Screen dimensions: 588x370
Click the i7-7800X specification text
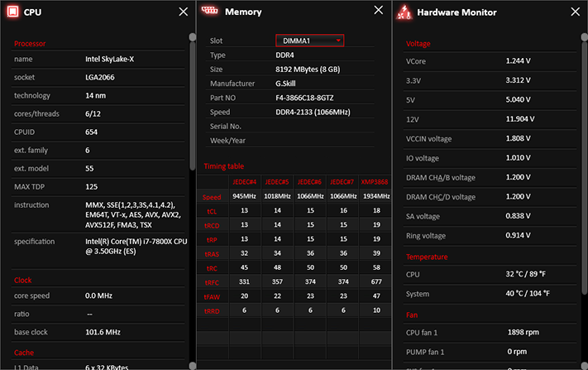(136, 246)
